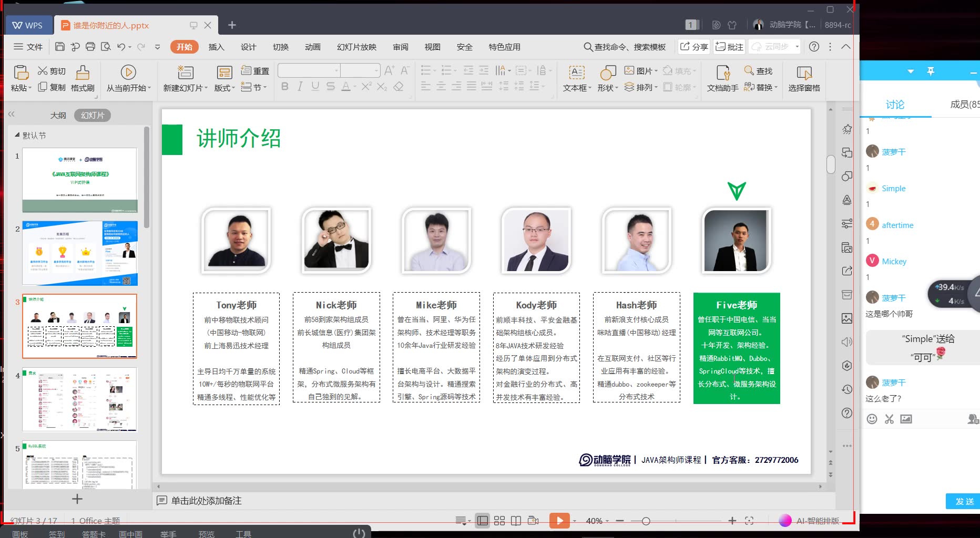The height and width of the screenshot is (538, 980).
Task: Open quick access toolbar customize arrow
Action: click(x=157, y=47)
